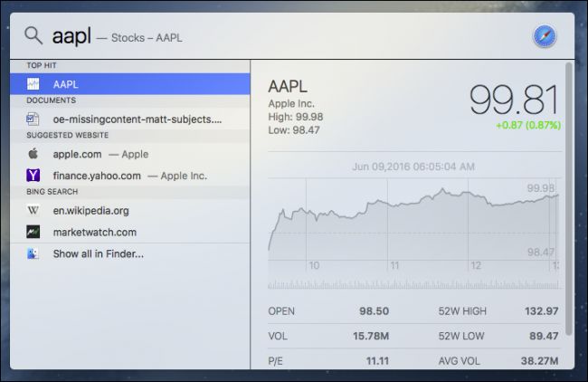This screenshot has width=588, height=382.
Task: Click the SUGGESTED WEBSITE section header
Action: [68, 135]
